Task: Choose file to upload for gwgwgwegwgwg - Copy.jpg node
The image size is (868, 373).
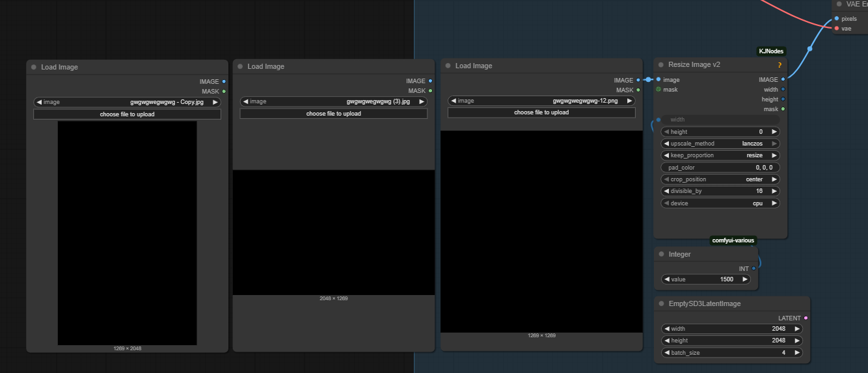Action: pyautogui.click(x=127, y=114)
